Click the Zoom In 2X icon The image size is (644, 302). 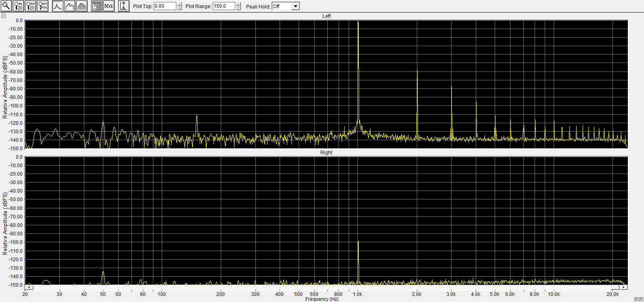point(19,6)
